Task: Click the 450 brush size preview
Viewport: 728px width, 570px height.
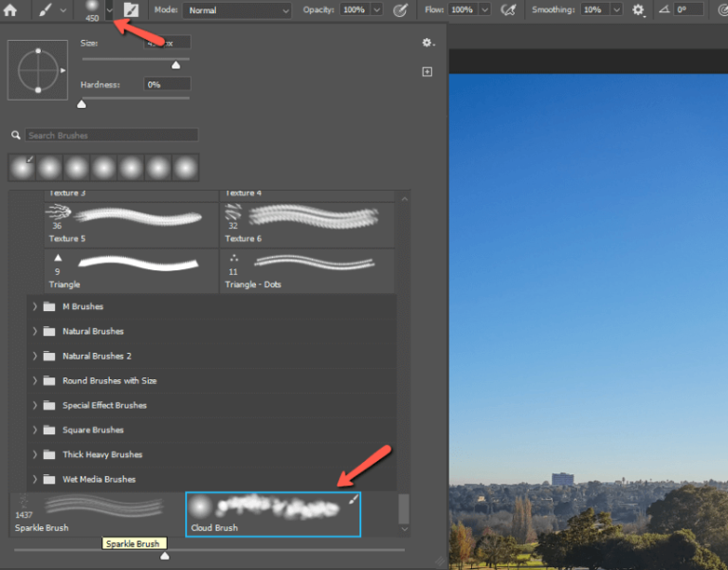Action: tap(92, 10)
